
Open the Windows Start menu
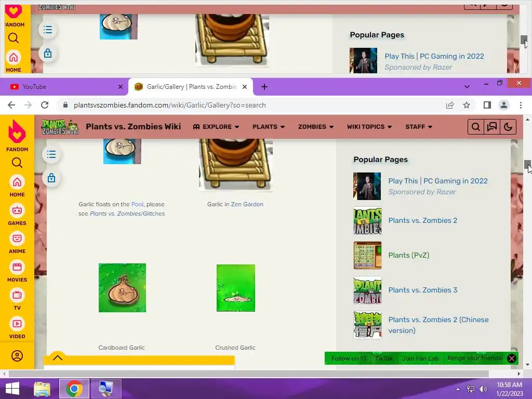pos(12,389)
